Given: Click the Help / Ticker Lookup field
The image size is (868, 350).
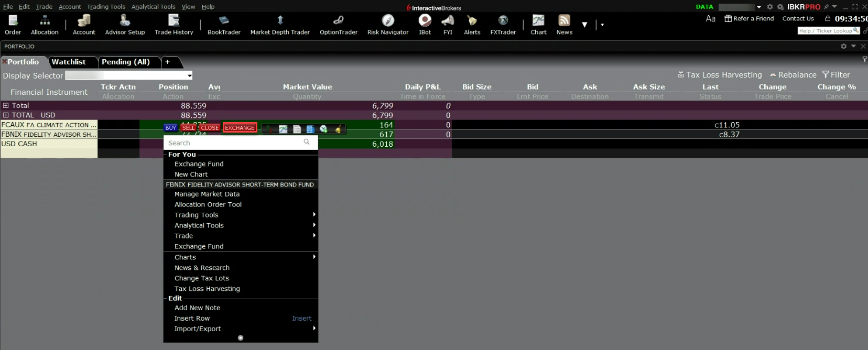Looking at the screenshot, I should pos(828,31).
